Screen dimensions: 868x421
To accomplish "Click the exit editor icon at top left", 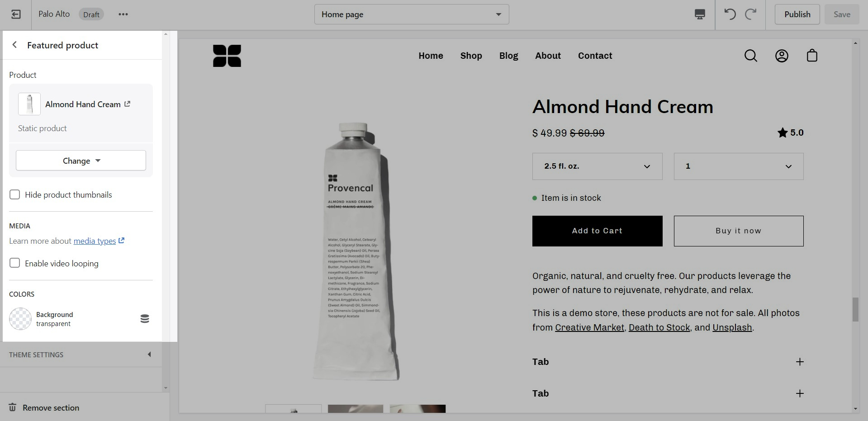I will [x=16, y=14].
